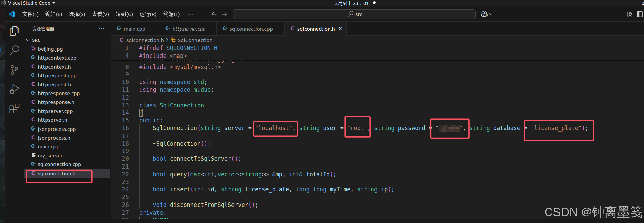Open explorer panel more actions ellipsis
Viewport: 644px width, 223px height.
102,29
